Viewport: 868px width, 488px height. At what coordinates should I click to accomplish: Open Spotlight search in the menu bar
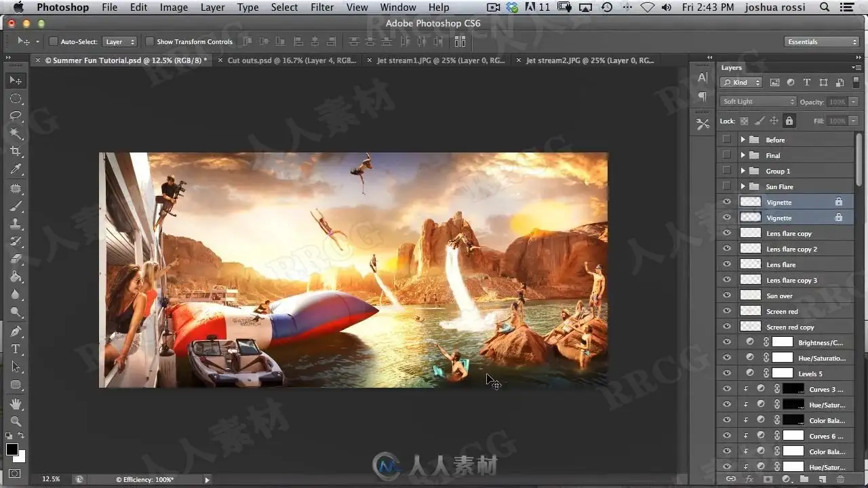coord(825,7)
